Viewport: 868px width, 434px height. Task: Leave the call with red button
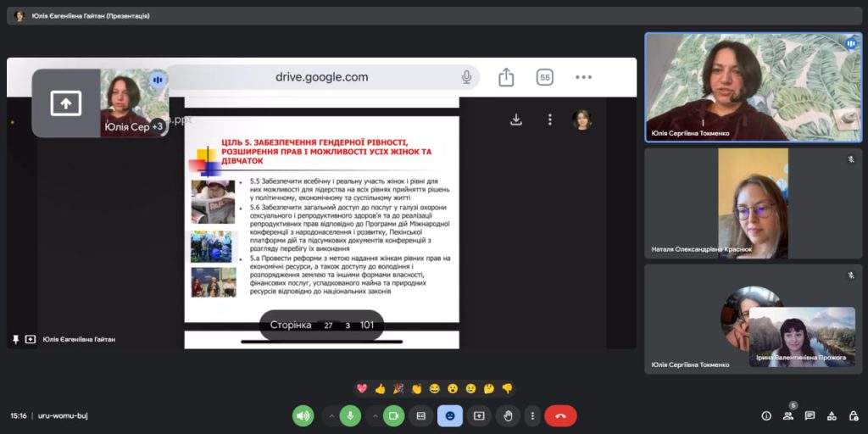click(560, 416)
